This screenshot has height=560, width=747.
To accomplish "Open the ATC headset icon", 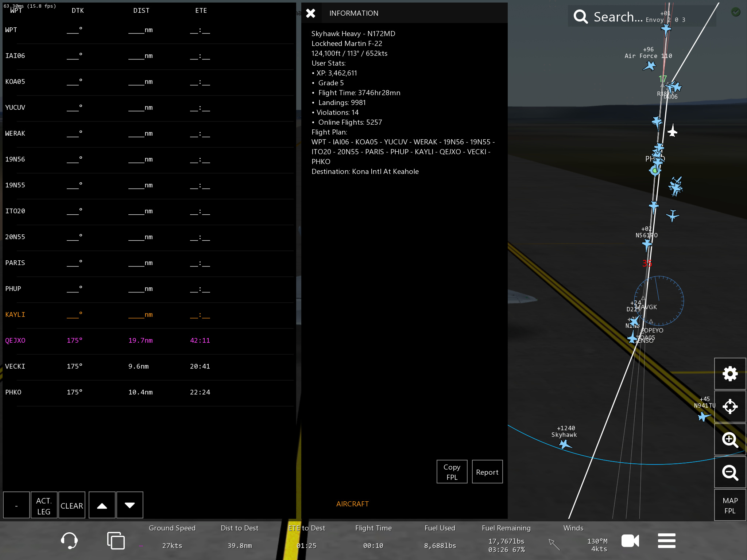I will [69, 541].
